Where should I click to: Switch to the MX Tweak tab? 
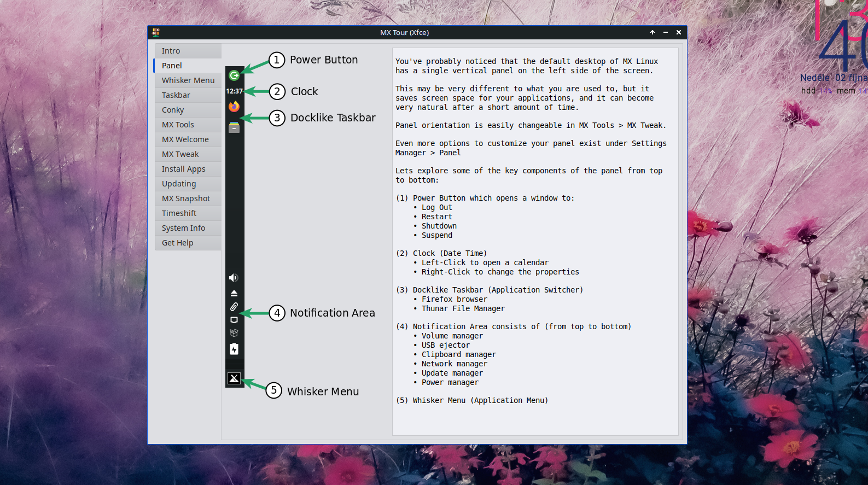tap(188, 154)
